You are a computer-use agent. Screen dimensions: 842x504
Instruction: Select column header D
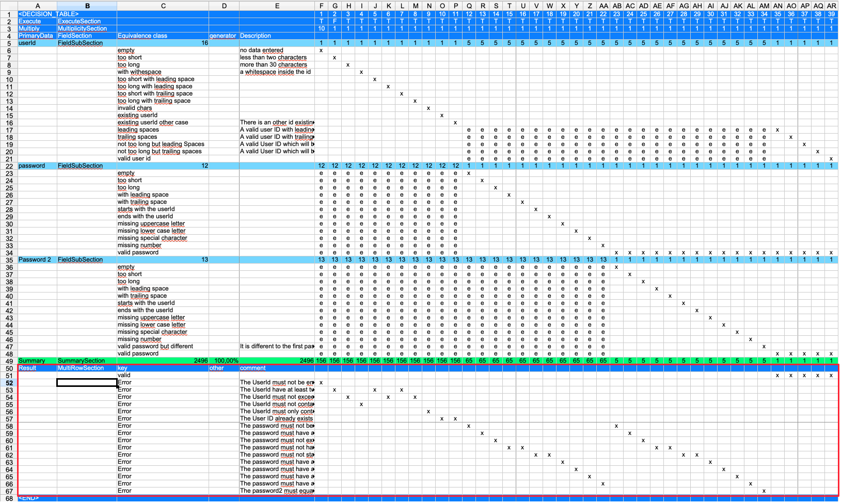[x=224, y=6]
